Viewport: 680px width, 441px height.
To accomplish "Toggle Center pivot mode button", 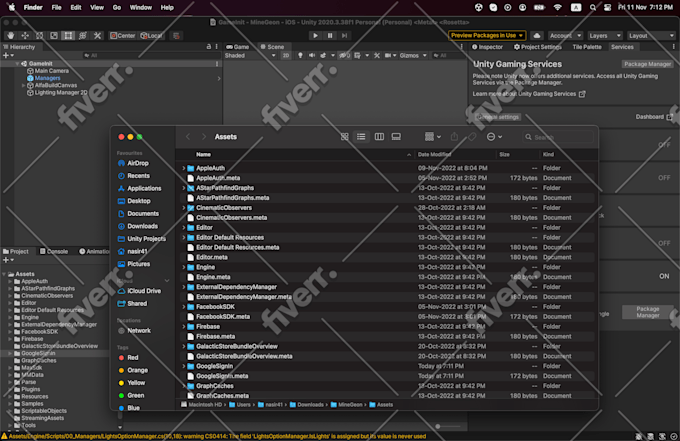I will pos(123,36).
